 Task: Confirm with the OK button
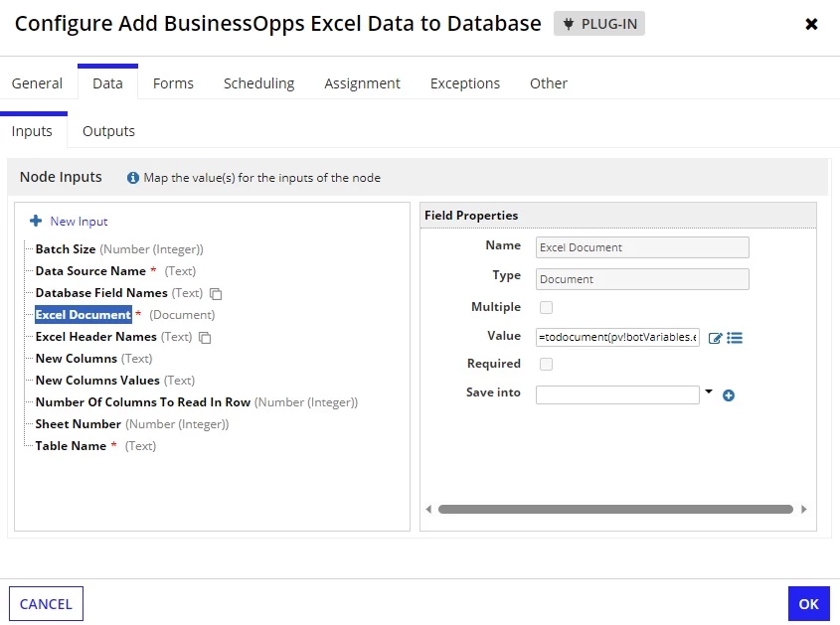point(808,603)
